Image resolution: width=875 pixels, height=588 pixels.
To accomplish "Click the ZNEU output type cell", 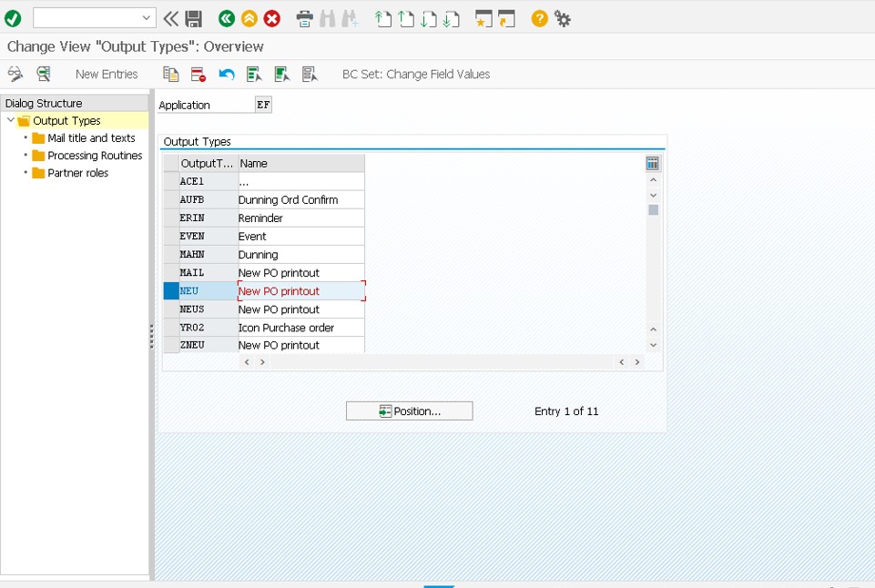I will 209,345.
